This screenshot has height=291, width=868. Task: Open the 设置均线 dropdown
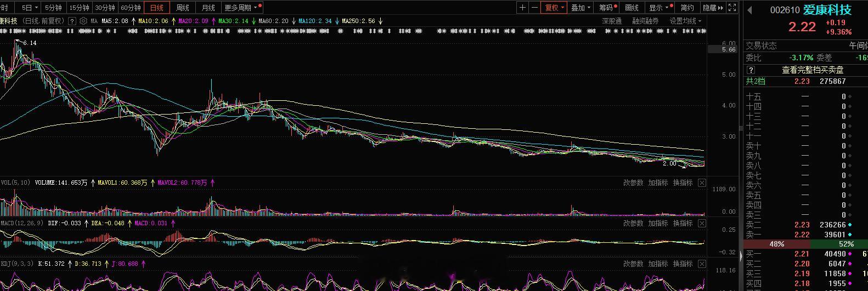(x=685, y=21)
